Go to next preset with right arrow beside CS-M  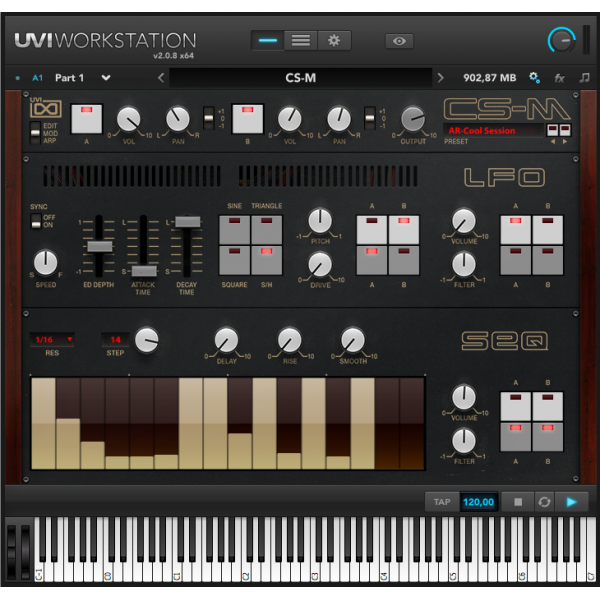click(440, 78)
